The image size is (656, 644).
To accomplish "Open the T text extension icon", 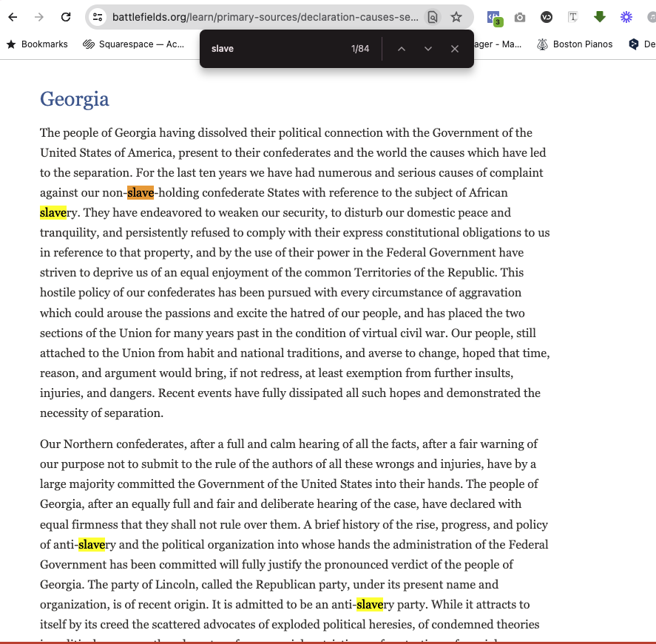I will [573, 17].
